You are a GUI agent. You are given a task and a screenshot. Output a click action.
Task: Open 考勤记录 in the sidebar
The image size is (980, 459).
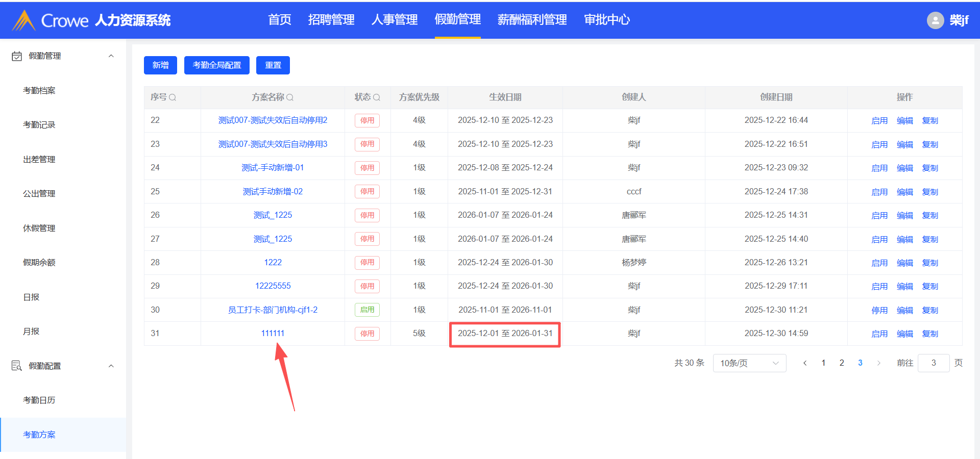point(39,124)
